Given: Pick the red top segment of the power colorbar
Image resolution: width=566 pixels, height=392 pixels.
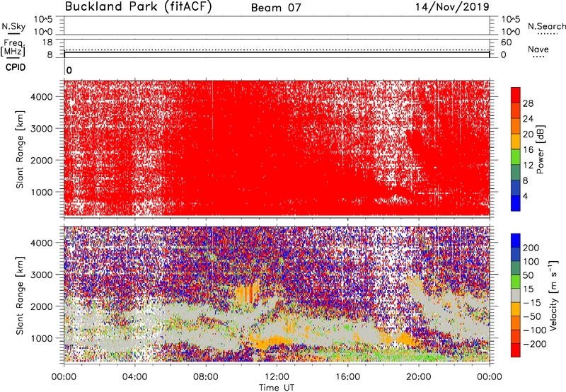Looking at the screenshot, I should click(x=516, y=96).
